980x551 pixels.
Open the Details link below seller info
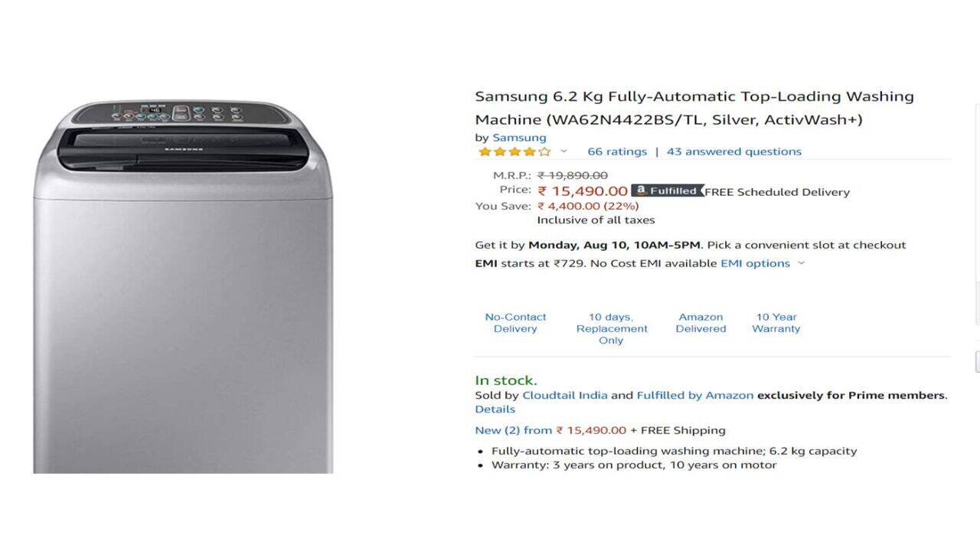[x=495, y=409]
